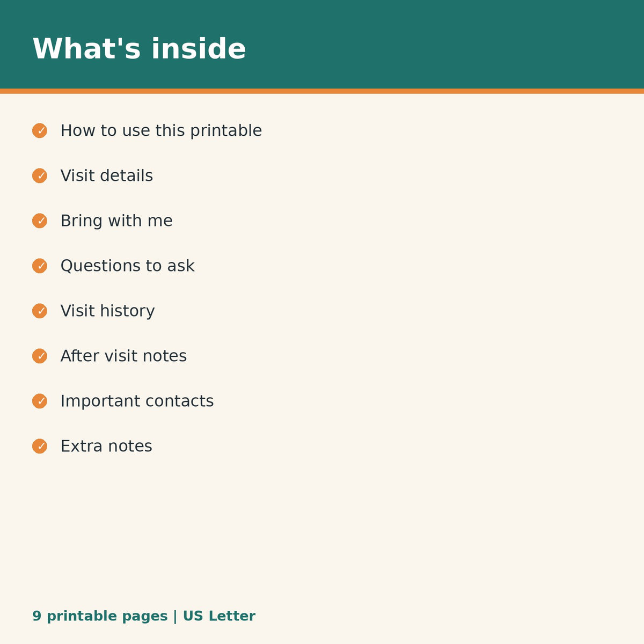This screenshot has width=644, height=644.
Task: Click the What's inside heading
Action: tap(140, 49)
